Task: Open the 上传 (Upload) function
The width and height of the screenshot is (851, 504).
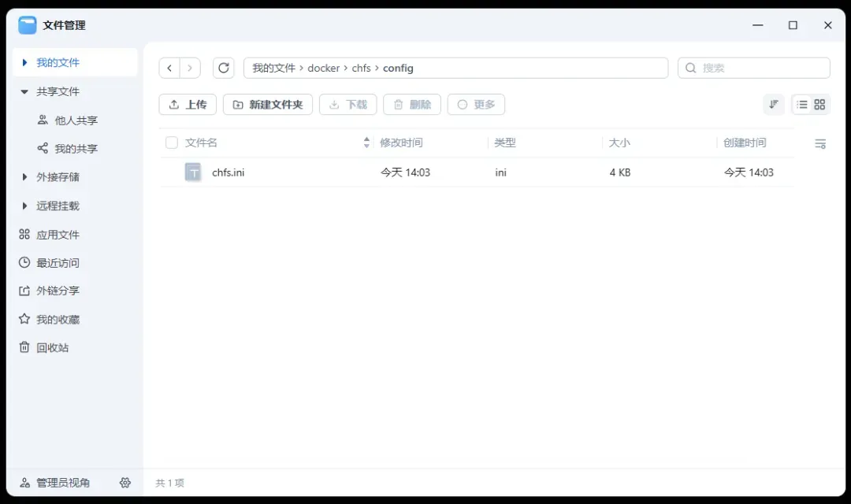Action: 187,104
